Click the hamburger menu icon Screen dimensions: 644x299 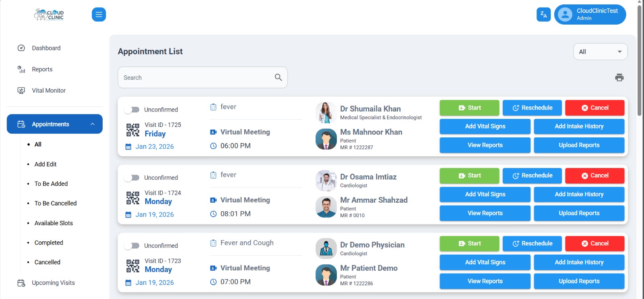(99, 15)
